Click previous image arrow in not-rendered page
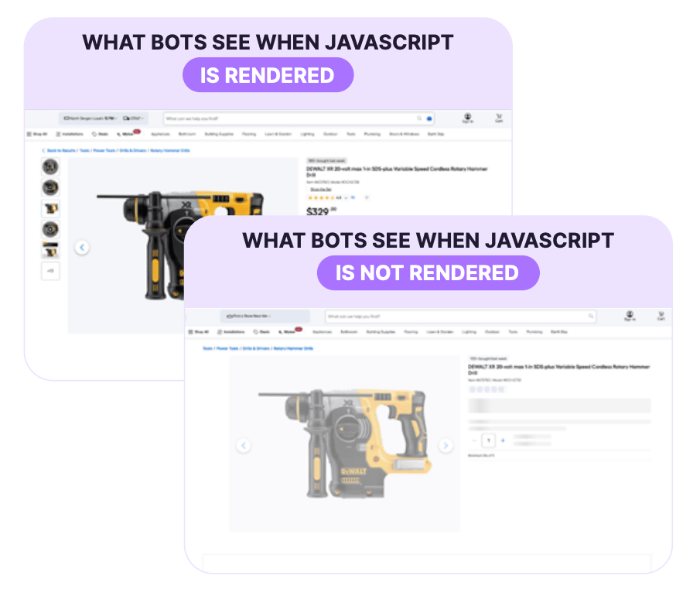The width and height of the screenshot is (700, 603). click(244, 445)
